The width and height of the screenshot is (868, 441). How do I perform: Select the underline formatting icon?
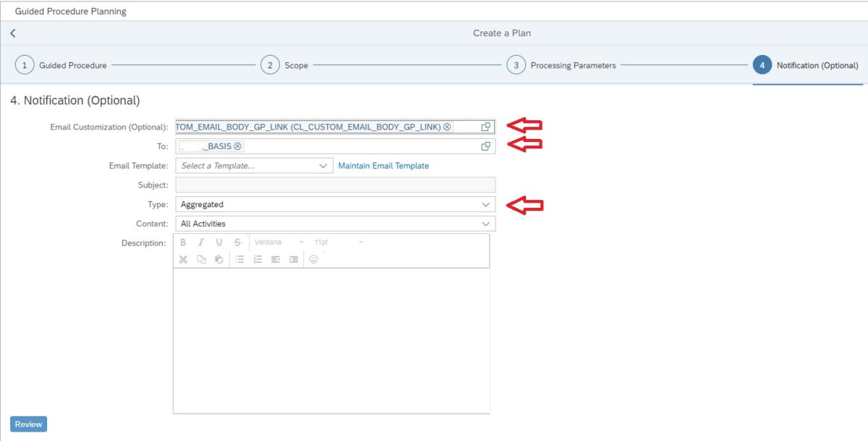pyautogui.click(x=218, y=242)
